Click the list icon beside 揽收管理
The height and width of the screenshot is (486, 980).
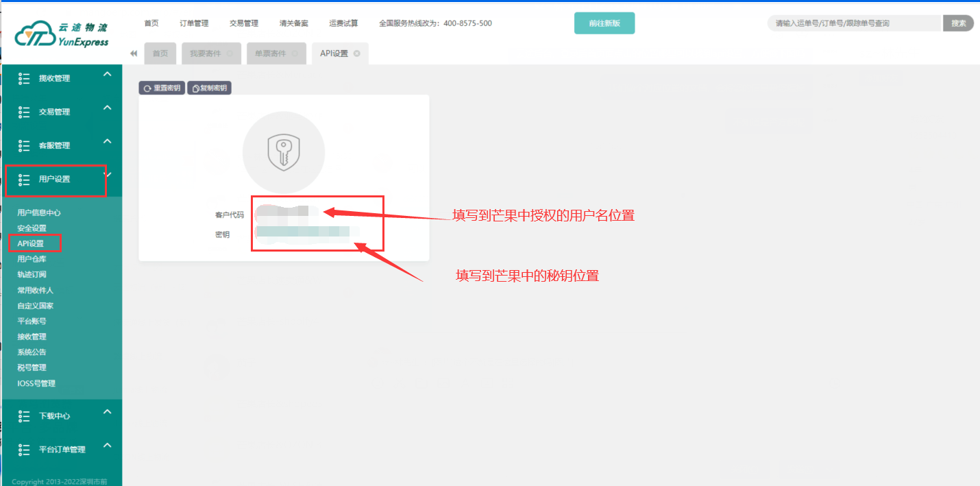[24, 78]
